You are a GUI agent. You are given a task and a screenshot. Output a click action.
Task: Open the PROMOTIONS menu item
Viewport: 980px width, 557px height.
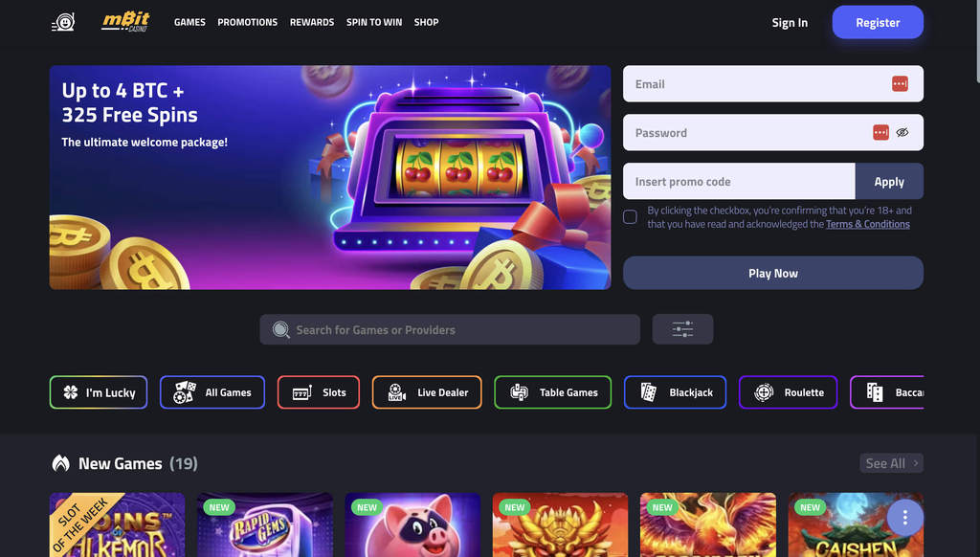pyautogui.click(x=248, y=22)
